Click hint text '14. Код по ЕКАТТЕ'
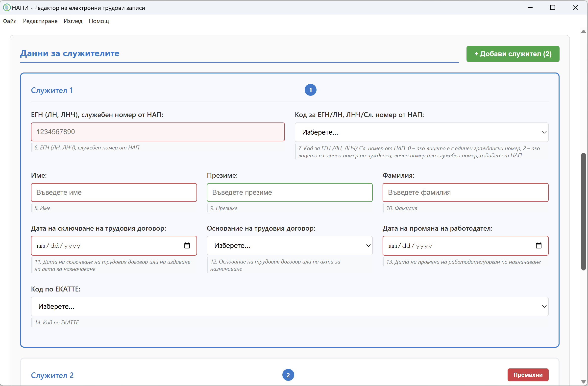 click(x=56, y=323)
